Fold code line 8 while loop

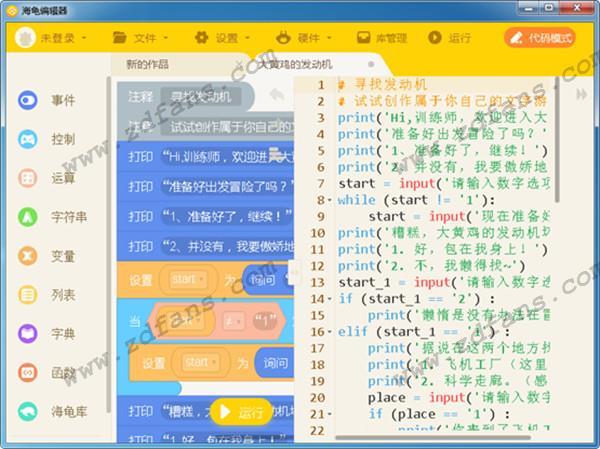[x=330, y=200]
